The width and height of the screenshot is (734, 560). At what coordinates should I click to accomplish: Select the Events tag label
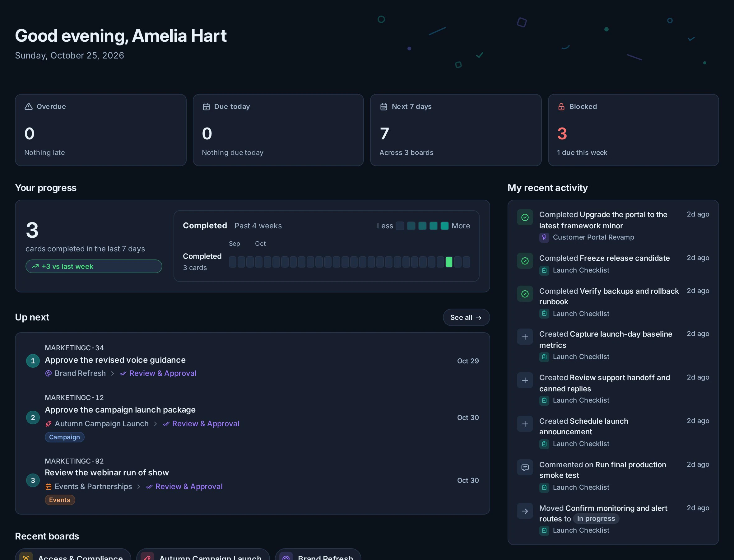point(60,500)
